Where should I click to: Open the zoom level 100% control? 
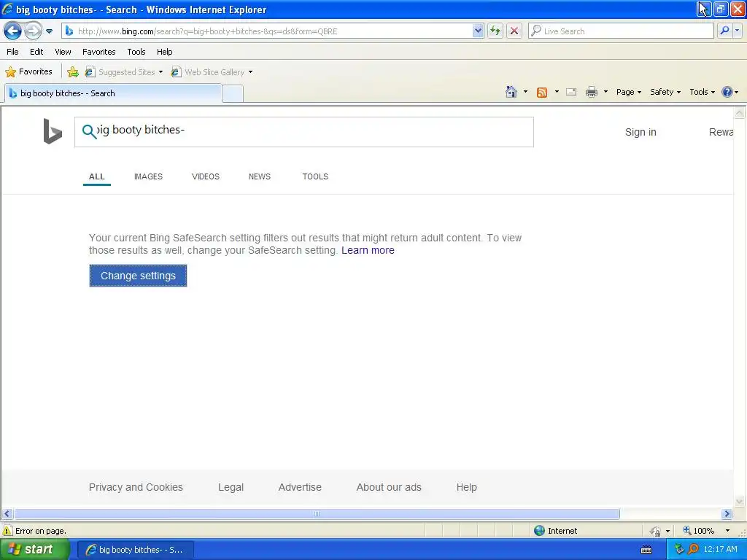pos(706,531)
